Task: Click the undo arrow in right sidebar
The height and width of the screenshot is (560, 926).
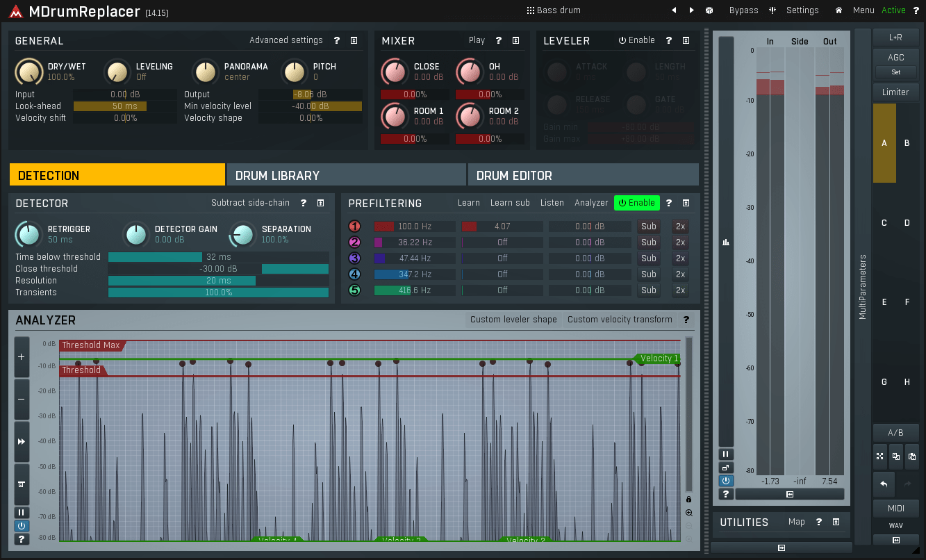Action: [x=884, y=484]
